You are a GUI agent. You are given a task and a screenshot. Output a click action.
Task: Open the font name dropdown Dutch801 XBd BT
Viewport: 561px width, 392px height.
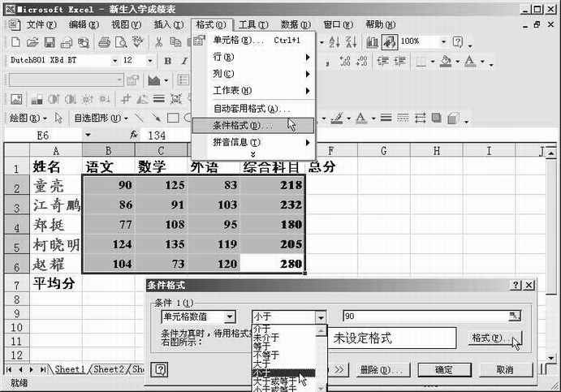pos(114,61)
